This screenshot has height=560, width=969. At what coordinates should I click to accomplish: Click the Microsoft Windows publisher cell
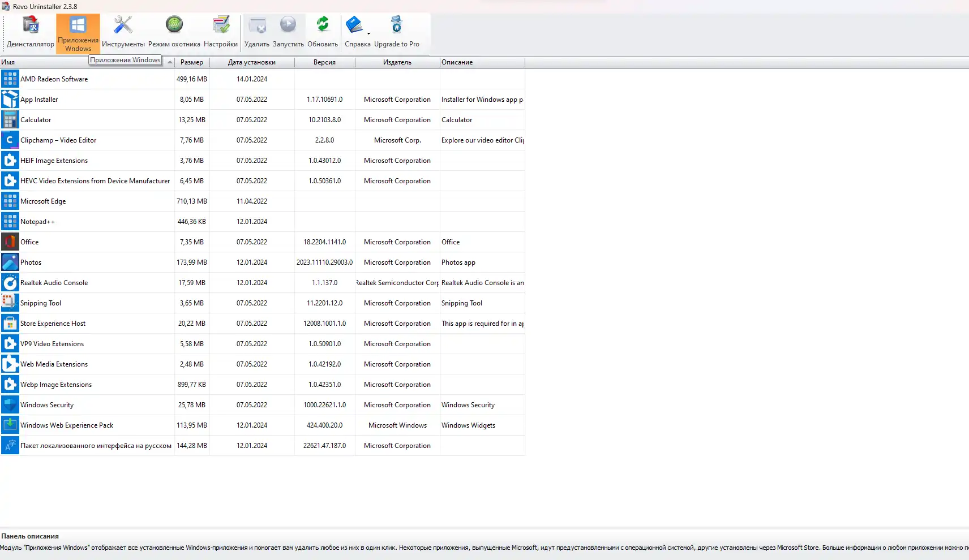(x=397, y=425)
